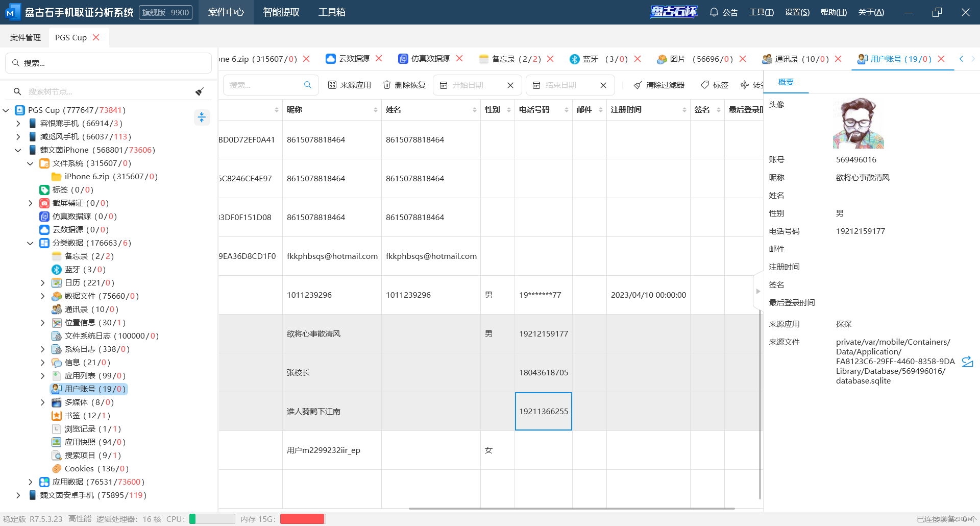Open the 工具箱 top menu
Screen dimensions: 980x526
[332, 12]
